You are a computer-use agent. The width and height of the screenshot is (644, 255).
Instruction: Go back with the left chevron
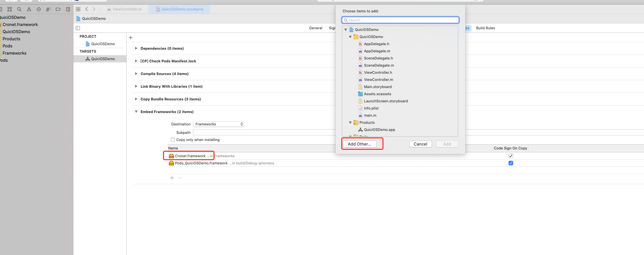(x=86, y=9)
